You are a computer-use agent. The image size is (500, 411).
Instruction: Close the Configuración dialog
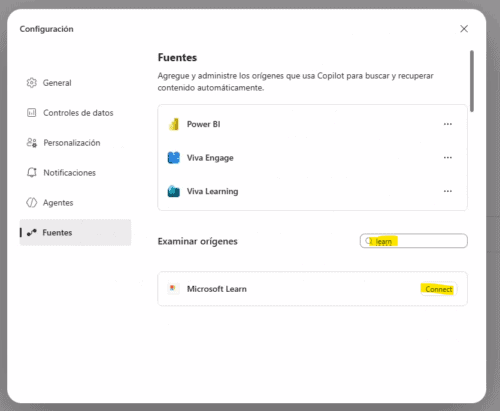(464, 29)
